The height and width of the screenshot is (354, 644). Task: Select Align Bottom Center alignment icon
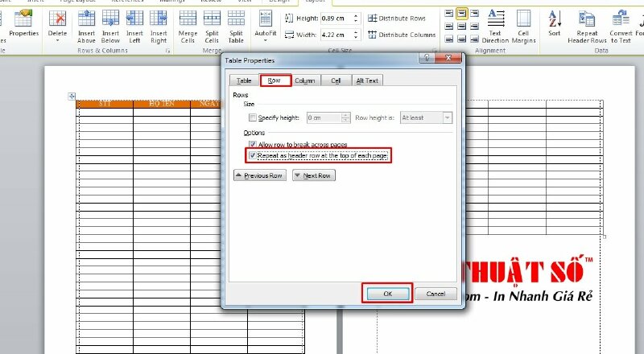(461, 39)
